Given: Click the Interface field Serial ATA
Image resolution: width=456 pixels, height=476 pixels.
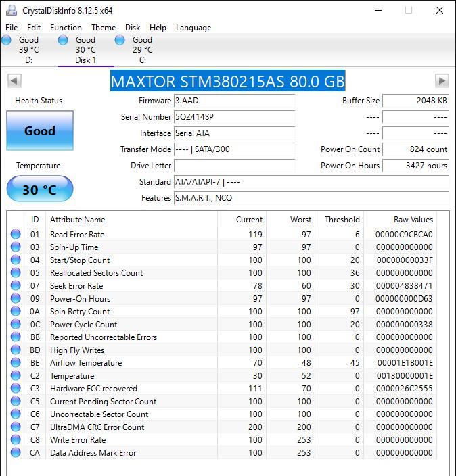Looking at the screenshot, I should click(x=234, y=133).
